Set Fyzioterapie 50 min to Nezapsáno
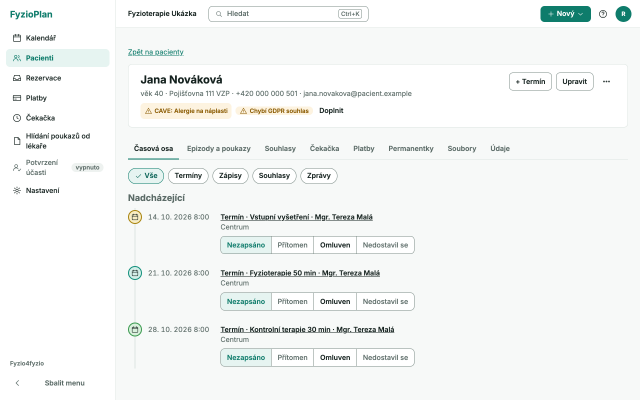640x400 pixels. [x=246, y=301]
